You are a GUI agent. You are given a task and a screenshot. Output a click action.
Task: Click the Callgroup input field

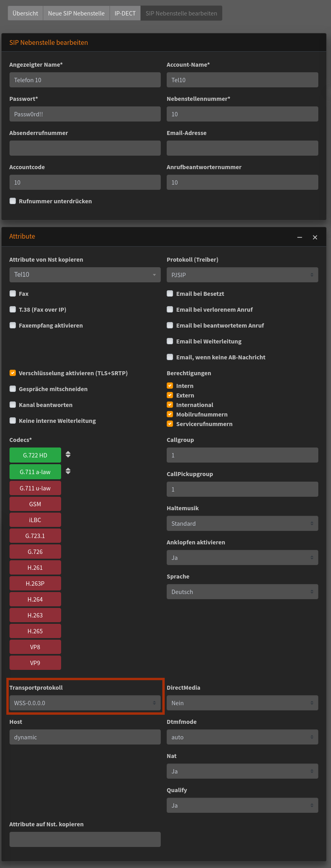(242, 455)
